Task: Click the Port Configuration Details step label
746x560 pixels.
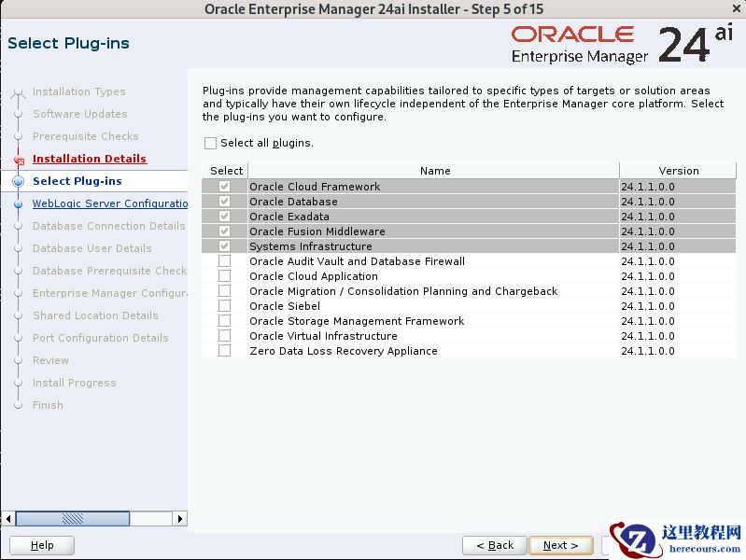Action: [101, 338]
